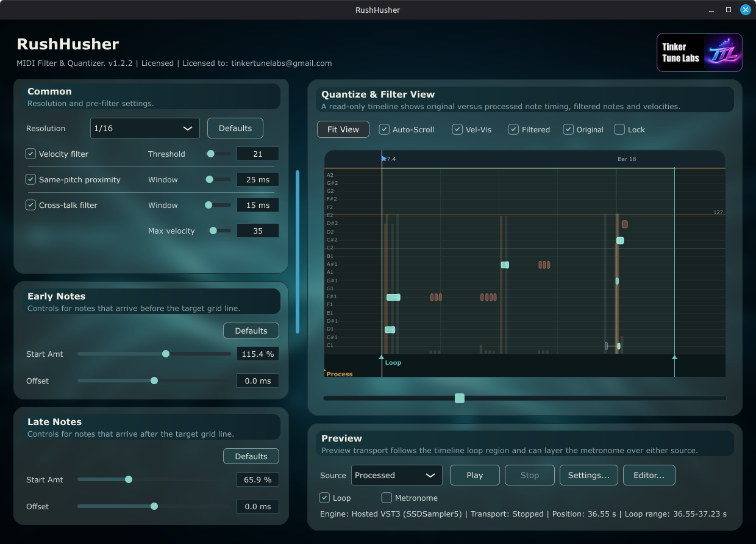The height and width of the screenshot is (544, 756).
Task: Minimize the RushHusher window
Action: tap(711, 10)
